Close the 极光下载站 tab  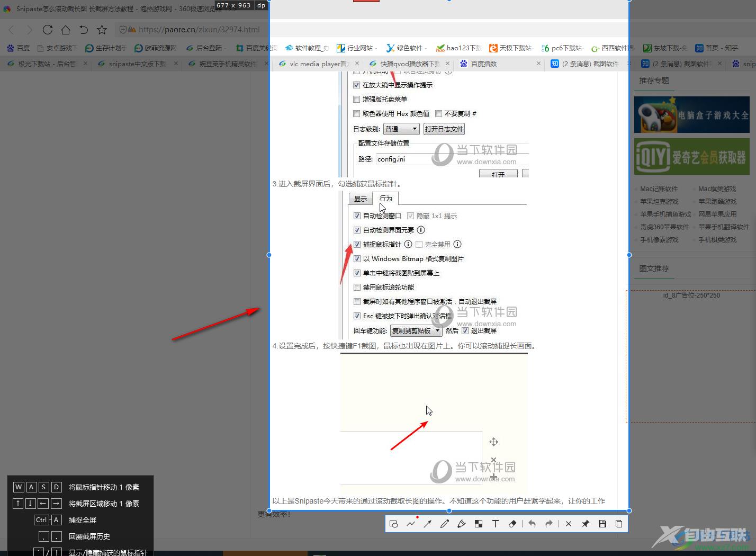[86, 64]
